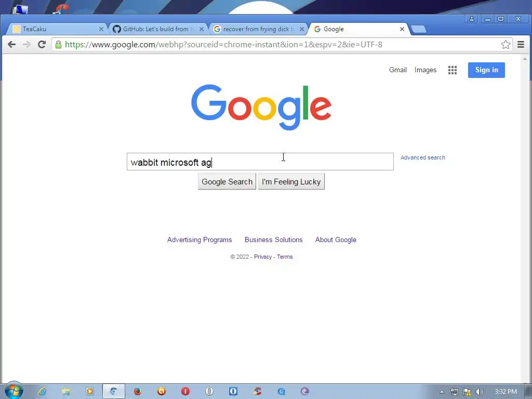Click the address bar URL
This screenshot has height=399, width=532.
(223, 45)
